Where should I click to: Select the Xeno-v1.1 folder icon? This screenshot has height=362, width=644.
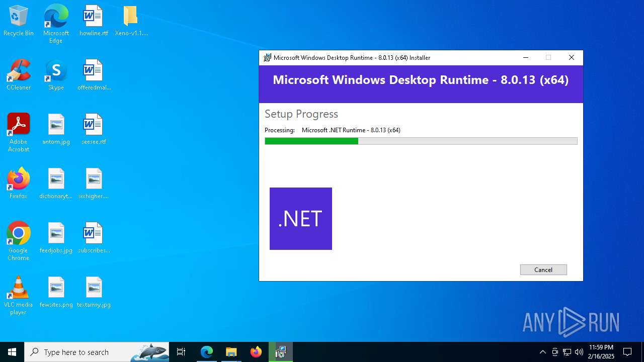[x=131, y=21]
